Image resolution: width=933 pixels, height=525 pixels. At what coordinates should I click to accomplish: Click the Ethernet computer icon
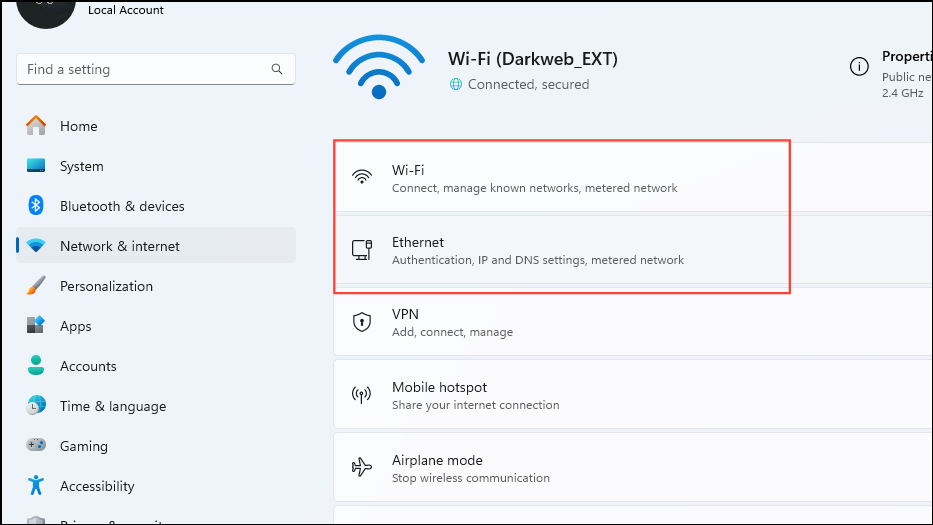(x=362, y=249)
